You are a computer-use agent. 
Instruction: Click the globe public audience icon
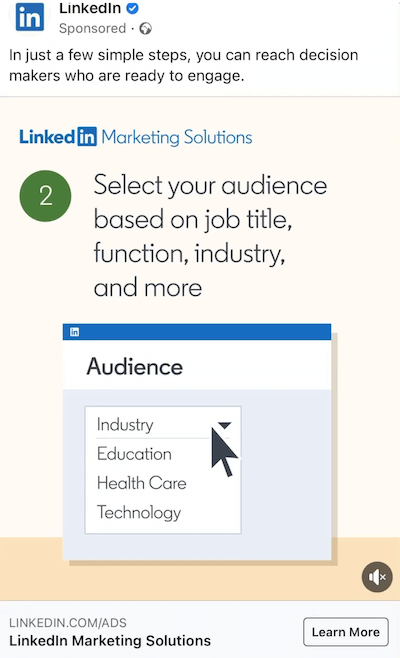point(146,29)
